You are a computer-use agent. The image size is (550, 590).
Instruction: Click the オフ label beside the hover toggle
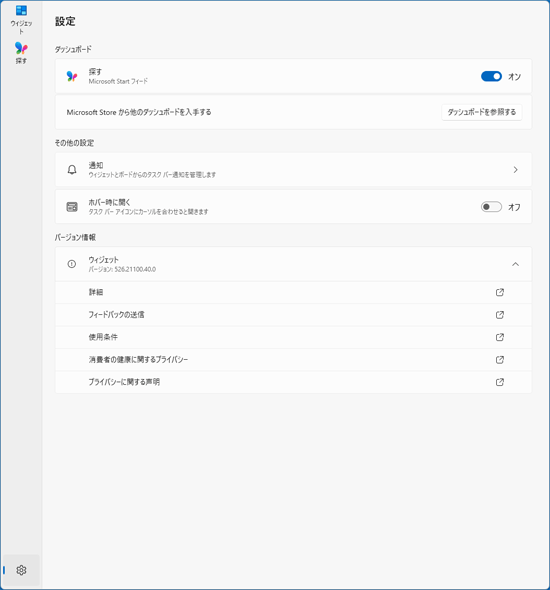(514, 207)
